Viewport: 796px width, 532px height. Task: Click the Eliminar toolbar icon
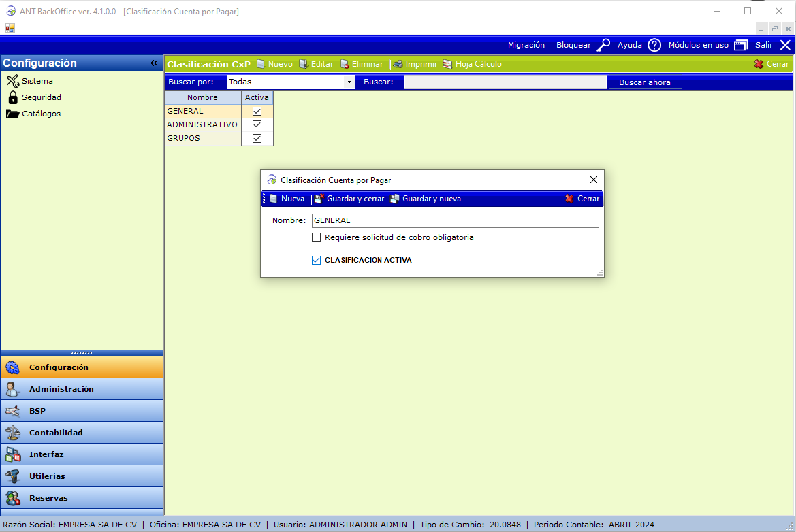click(345, 64)
